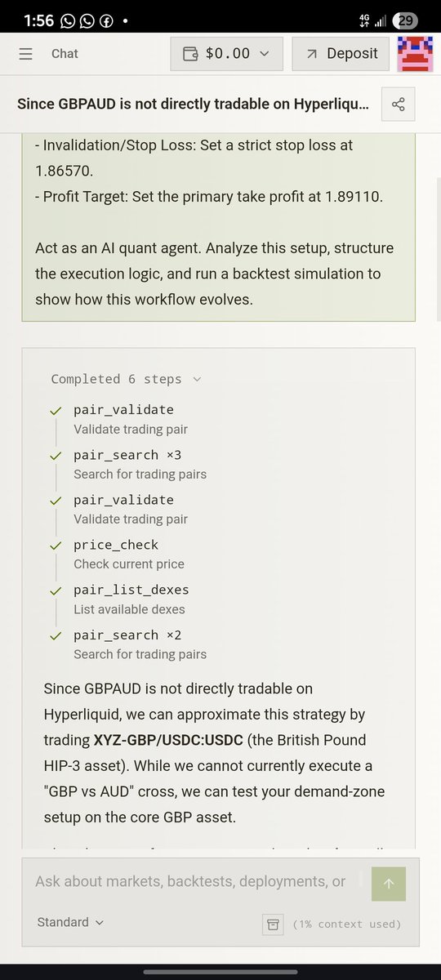Click the checkmark next to pair_search ×2
Viewport: 441px width, 980px height.
click(x=56, y=635)
